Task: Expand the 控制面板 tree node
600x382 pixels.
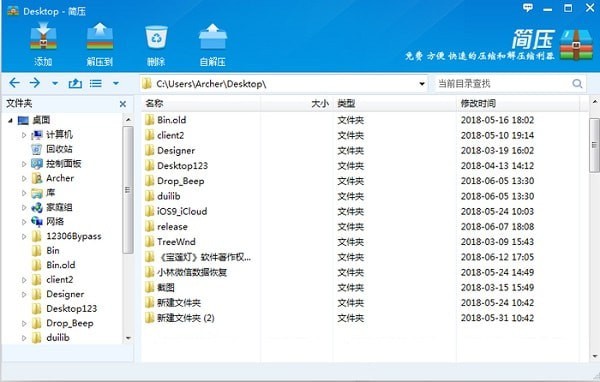Action: pos(24,164)
